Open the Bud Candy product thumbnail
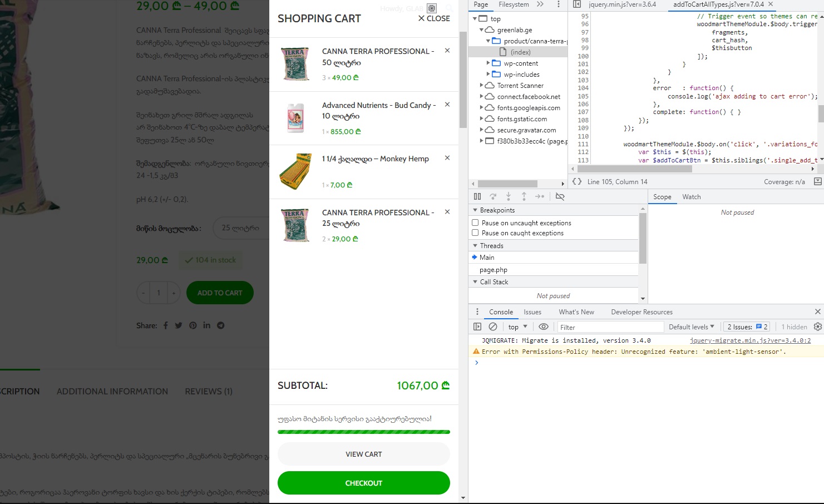 (295, 118)
